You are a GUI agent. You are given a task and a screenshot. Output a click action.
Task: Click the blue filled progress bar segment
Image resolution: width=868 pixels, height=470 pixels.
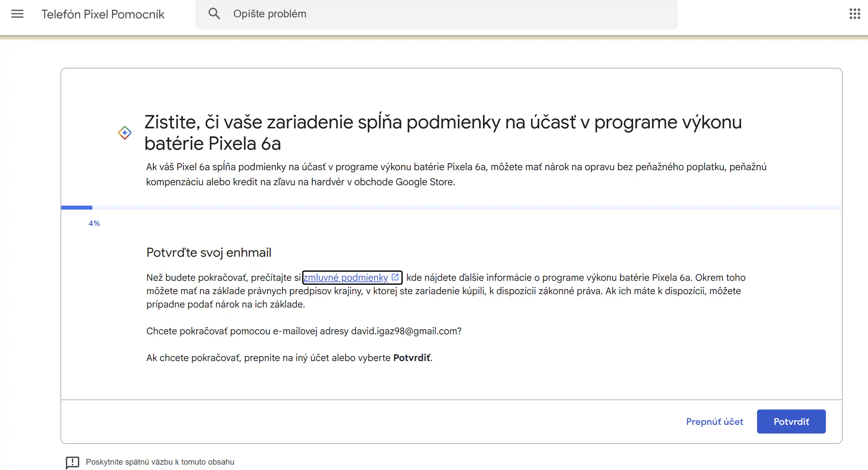77,208
